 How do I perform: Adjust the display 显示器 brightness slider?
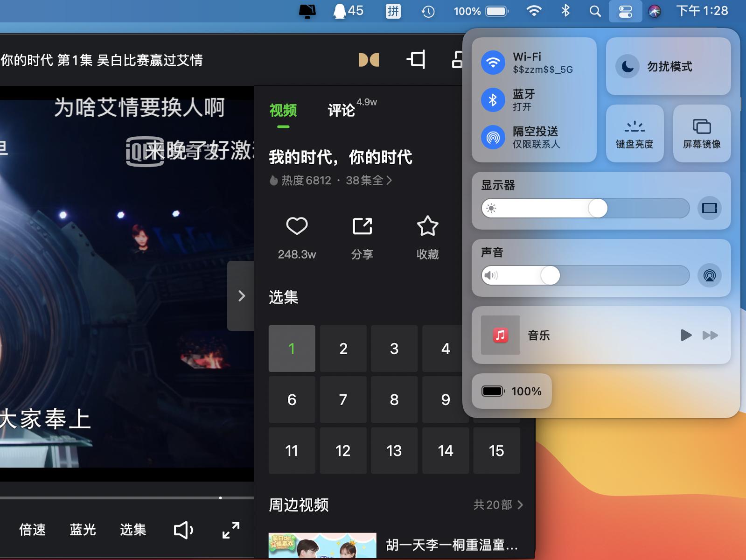[x=586, y=208]
